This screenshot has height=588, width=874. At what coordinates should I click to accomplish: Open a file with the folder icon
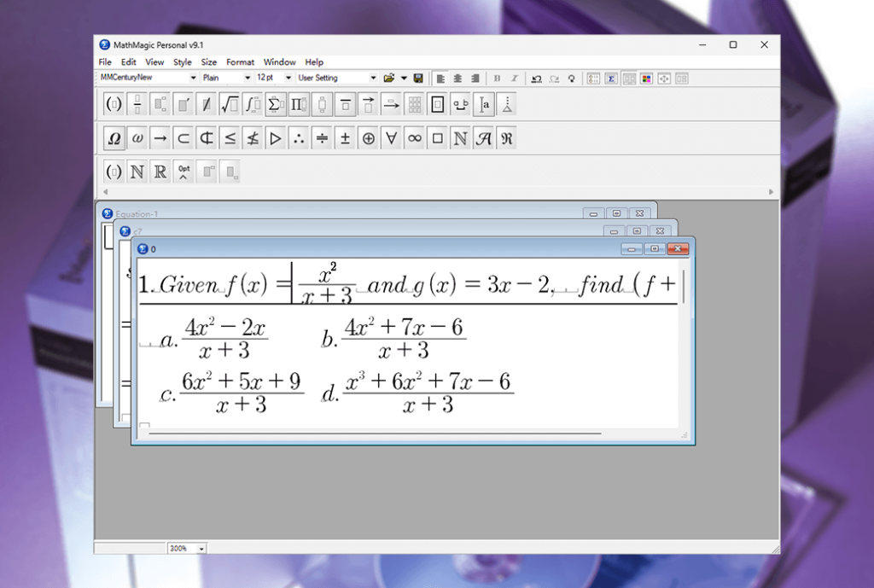(x=389, y=79)
